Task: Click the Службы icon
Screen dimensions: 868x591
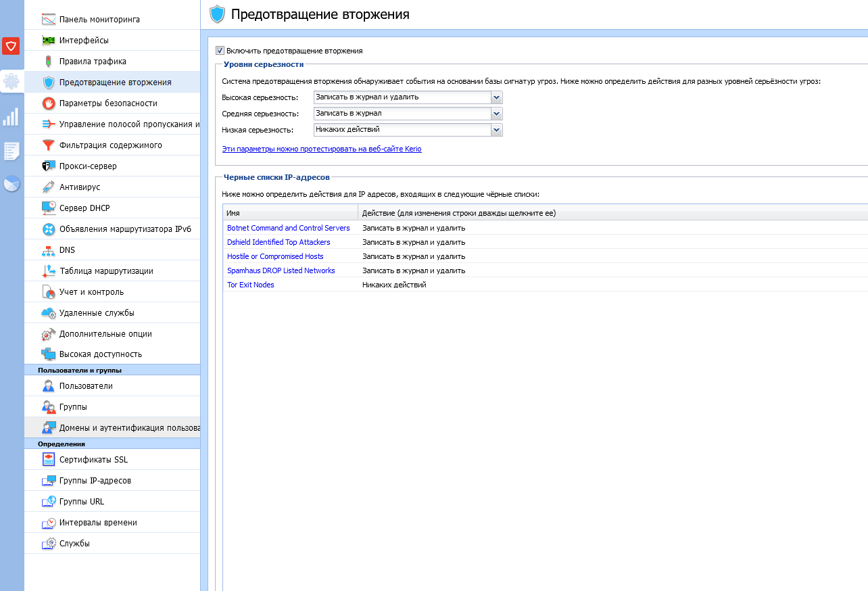Action: tap(49, 543)
